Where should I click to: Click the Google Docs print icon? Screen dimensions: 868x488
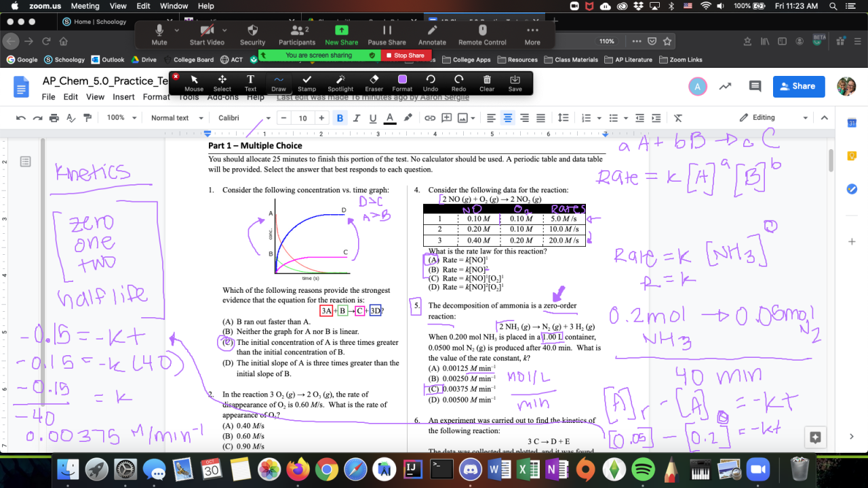coord(54,118)
